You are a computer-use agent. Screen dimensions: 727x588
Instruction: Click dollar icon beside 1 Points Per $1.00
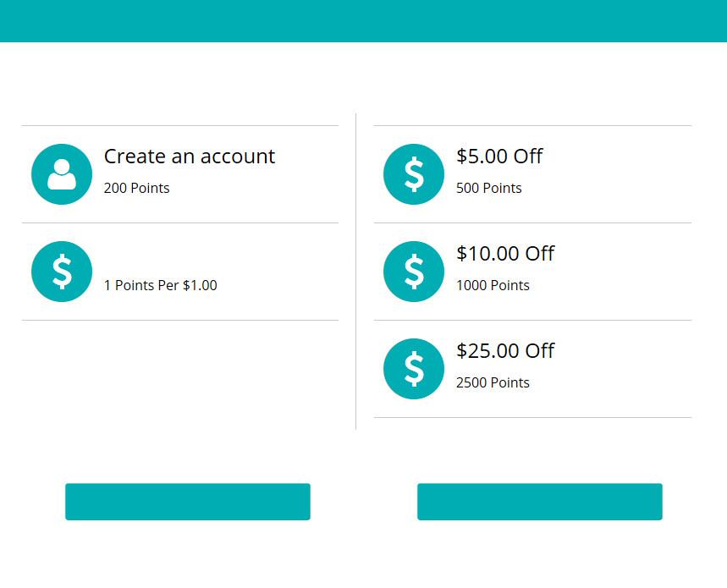pyautogui.click(x=62, y=272)
